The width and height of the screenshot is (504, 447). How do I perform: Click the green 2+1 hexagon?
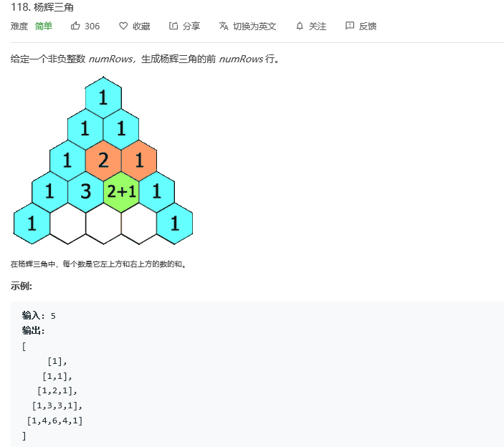121,192
